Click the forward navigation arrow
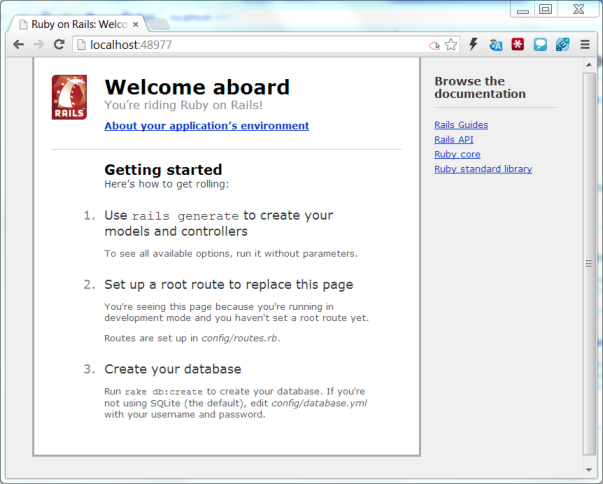603x484 pixels. [x=38, y=45]
